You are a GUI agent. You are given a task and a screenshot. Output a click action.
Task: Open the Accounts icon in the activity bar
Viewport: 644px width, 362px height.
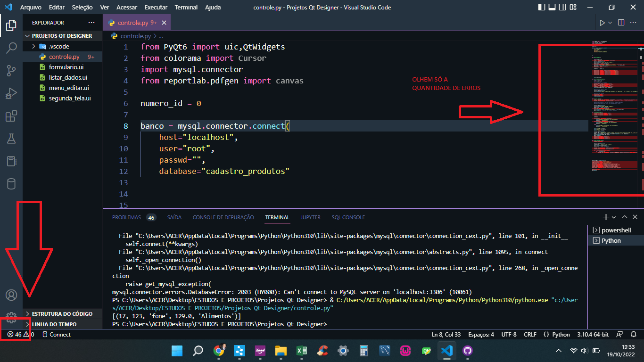(11, 295)
